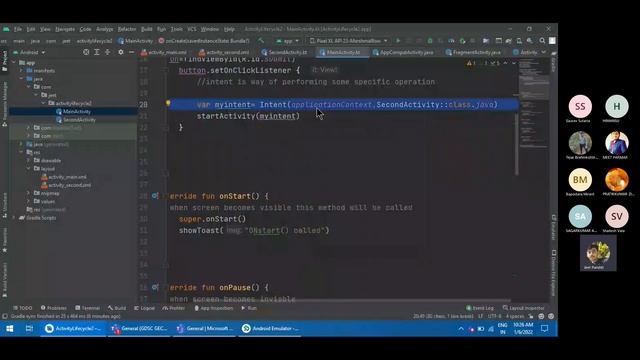Expand the app module node

click(14, 62)
